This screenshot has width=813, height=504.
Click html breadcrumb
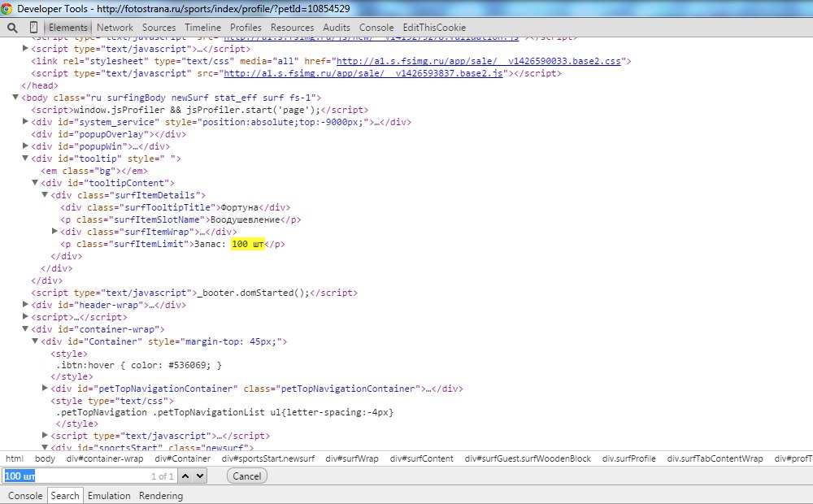15,459
